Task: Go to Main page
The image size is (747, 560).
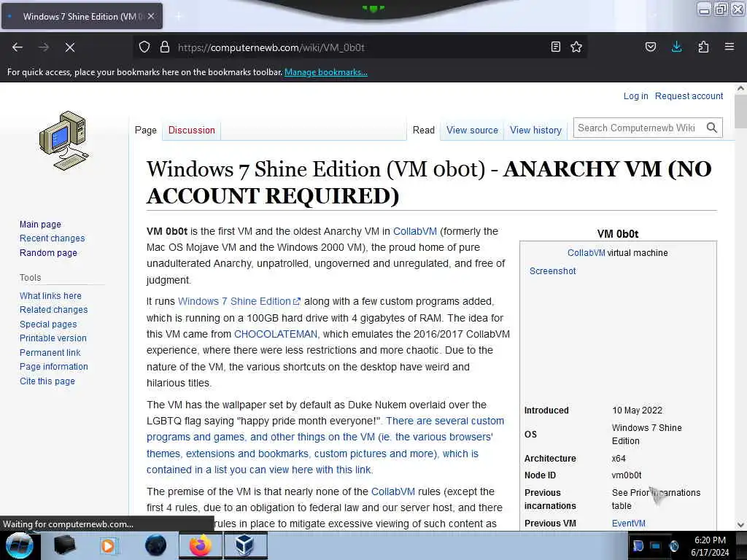Action: point(41,224)
